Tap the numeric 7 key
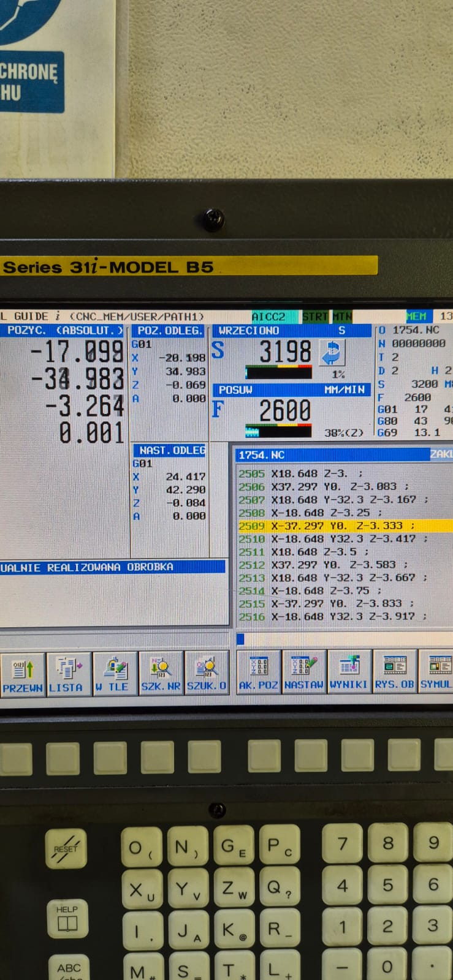 [342, 843]
